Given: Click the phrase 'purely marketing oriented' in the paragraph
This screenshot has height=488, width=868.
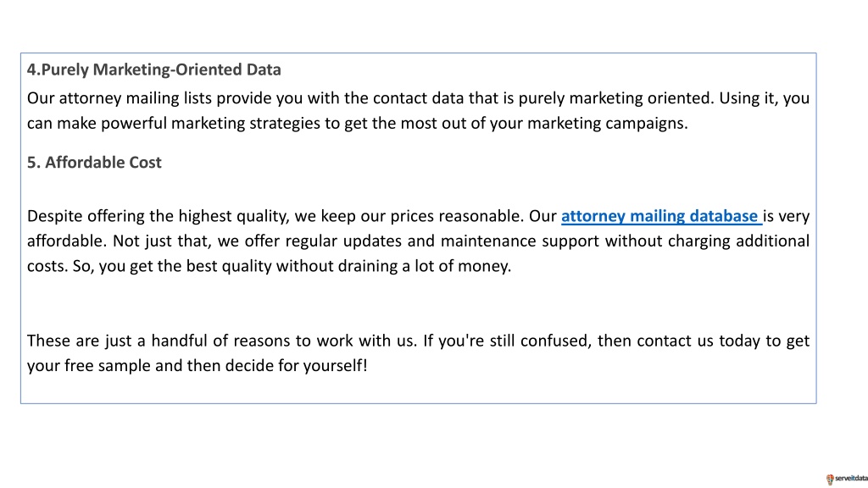Looking at the screenshot, I should point(616,98).
